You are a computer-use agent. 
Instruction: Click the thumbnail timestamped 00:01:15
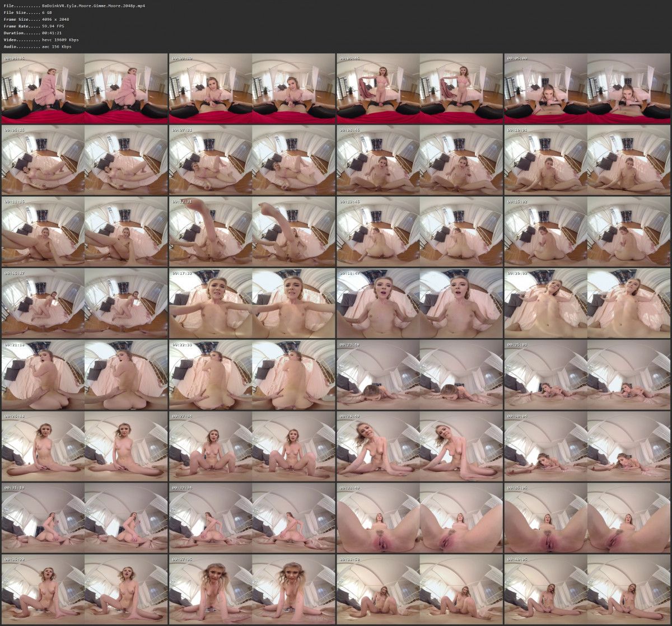coord(84,88)
